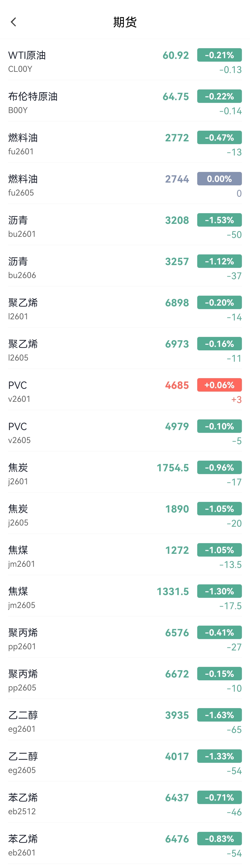Tap price 1331.5 of jm2605
This screenshot has width=250, height=868.
point(173,591)
